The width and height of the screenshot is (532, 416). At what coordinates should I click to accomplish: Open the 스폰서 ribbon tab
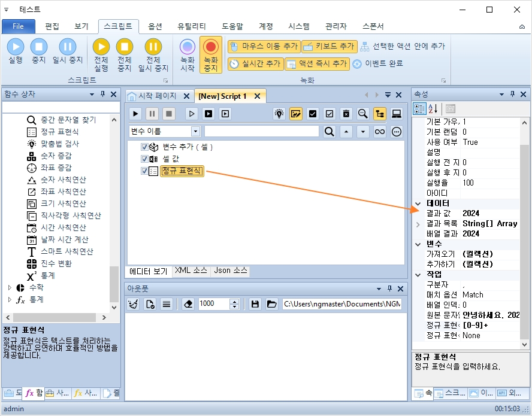[x=373, y=26]
